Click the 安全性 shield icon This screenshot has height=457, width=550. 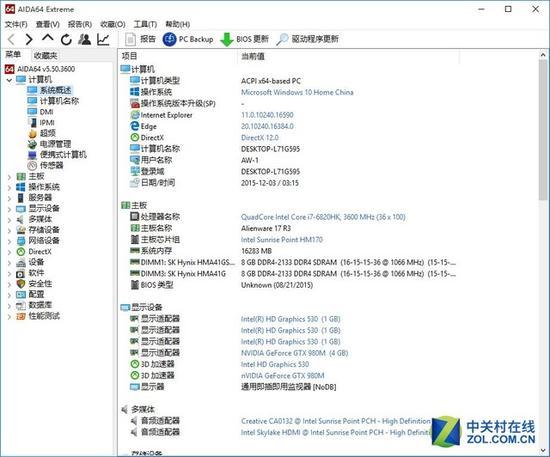pyautogui.click(x=21, y=284)
